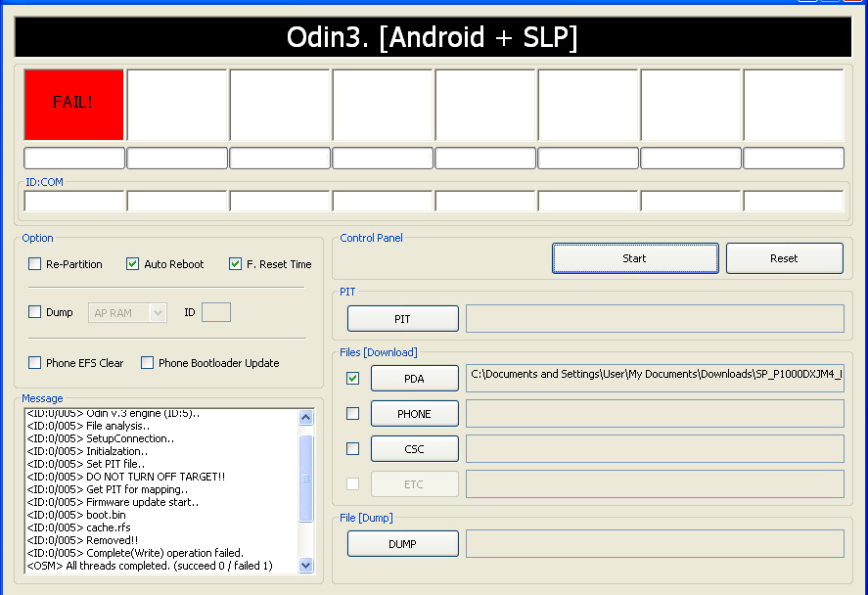Click the Message log scroll-down arrow
The image size is (868, 595).
(305, 565)
